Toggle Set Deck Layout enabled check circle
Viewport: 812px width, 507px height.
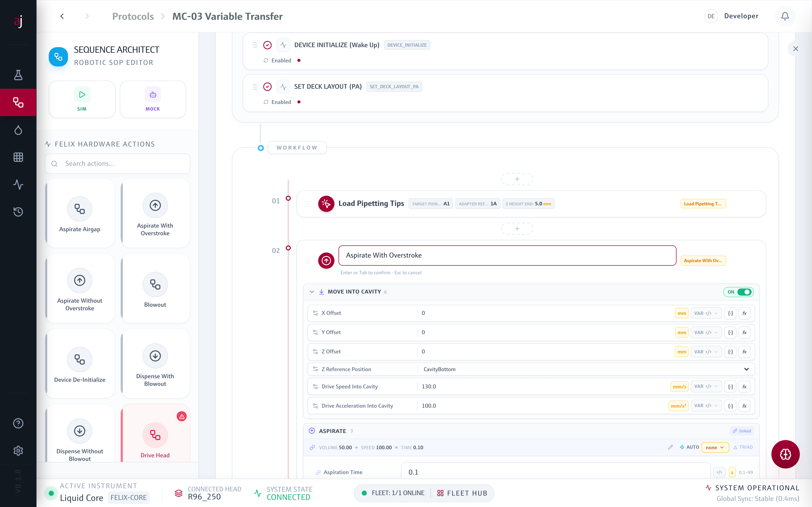267,86
